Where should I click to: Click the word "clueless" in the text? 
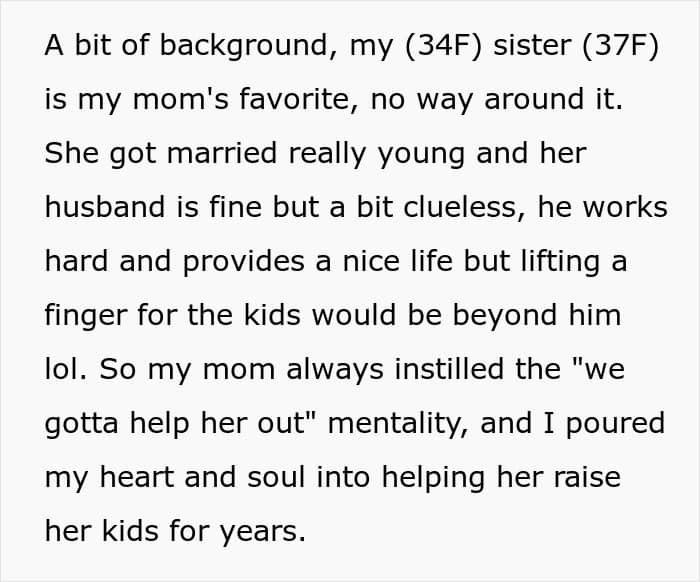459,207
